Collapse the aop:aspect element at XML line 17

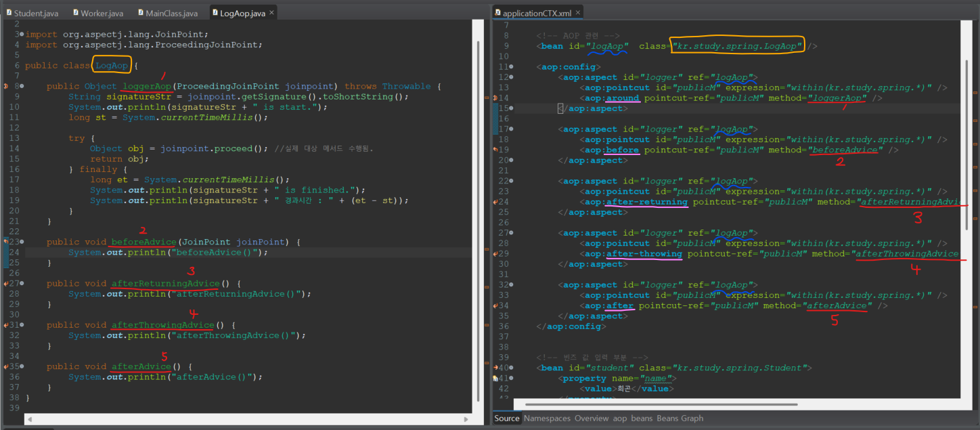[511, 129]
